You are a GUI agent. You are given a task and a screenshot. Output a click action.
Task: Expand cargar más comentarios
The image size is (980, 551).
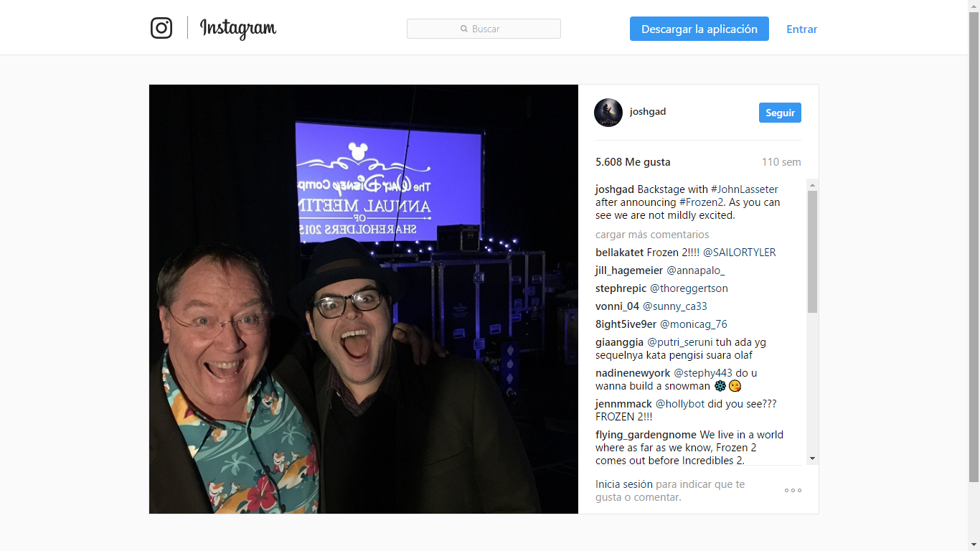coord(652,235)
